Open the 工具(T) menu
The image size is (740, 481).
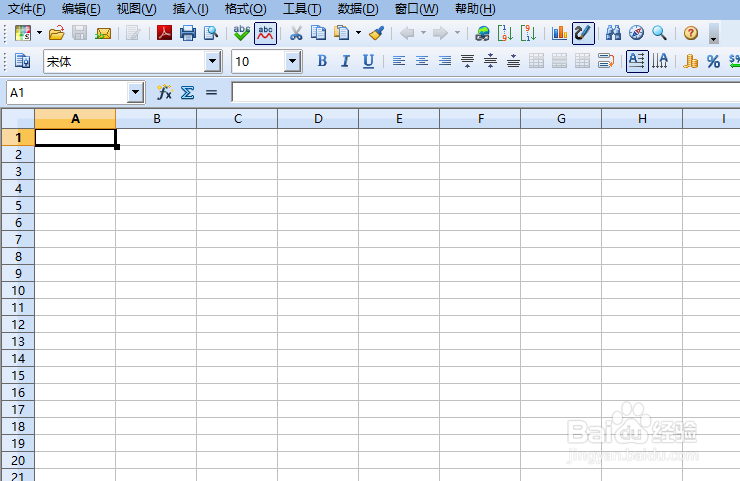tap(302, 9)
